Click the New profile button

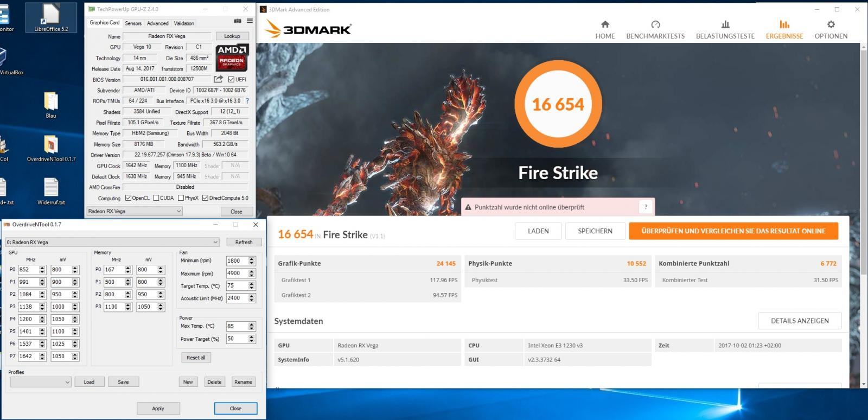188,382
